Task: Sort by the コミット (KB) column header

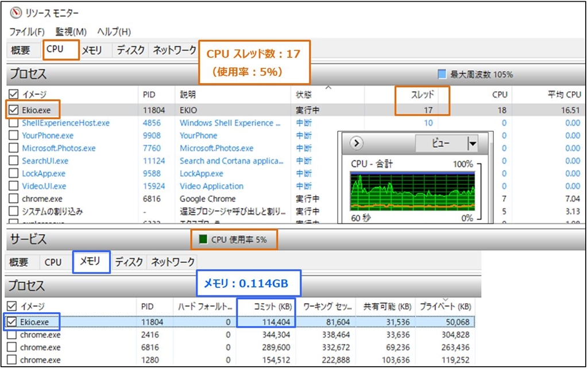Action: pos(265,306)
